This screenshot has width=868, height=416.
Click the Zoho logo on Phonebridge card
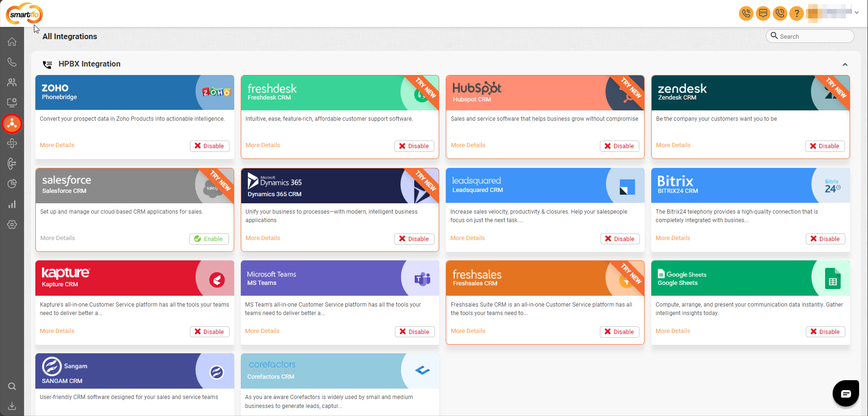pyautogui.click(x=216, y=92)
